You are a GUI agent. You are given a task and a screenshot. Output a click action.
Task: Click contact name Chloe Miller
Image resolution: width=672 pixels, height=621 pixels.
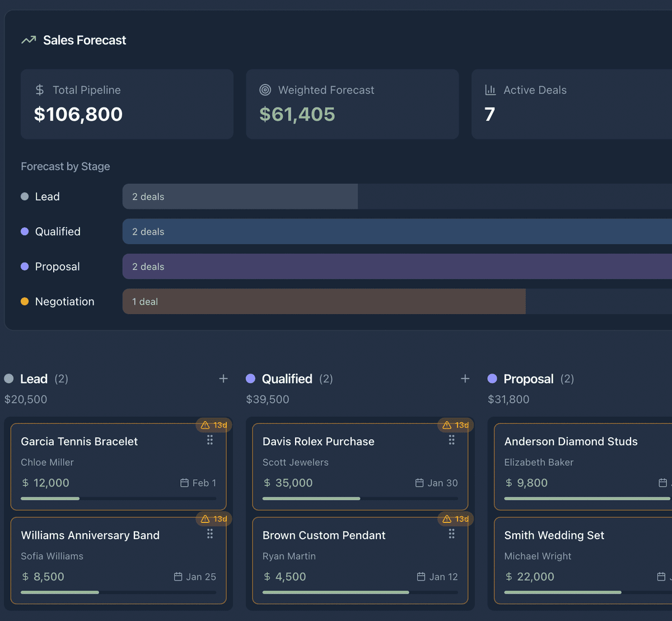[47, 463]
